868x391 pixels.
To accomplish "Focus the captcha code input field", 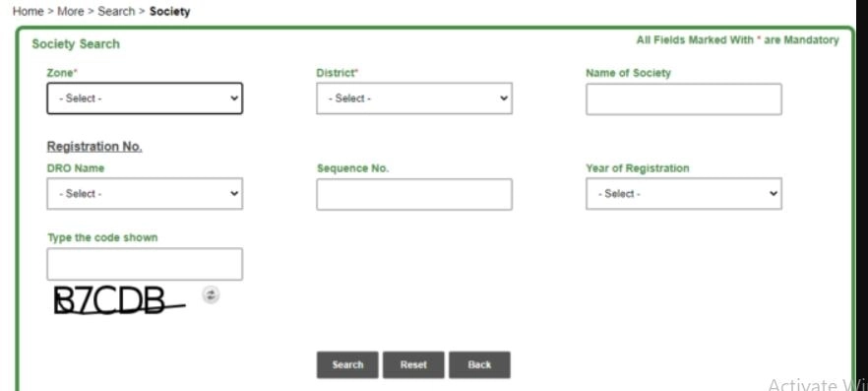I will pyautogui.click(x=145, y=264).
